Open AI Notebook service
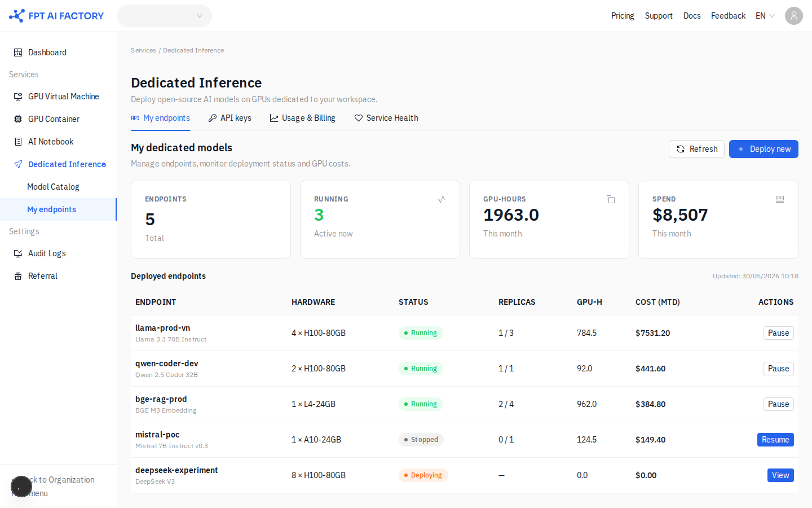This screenshot has height=508, width=812. (59, 142)
